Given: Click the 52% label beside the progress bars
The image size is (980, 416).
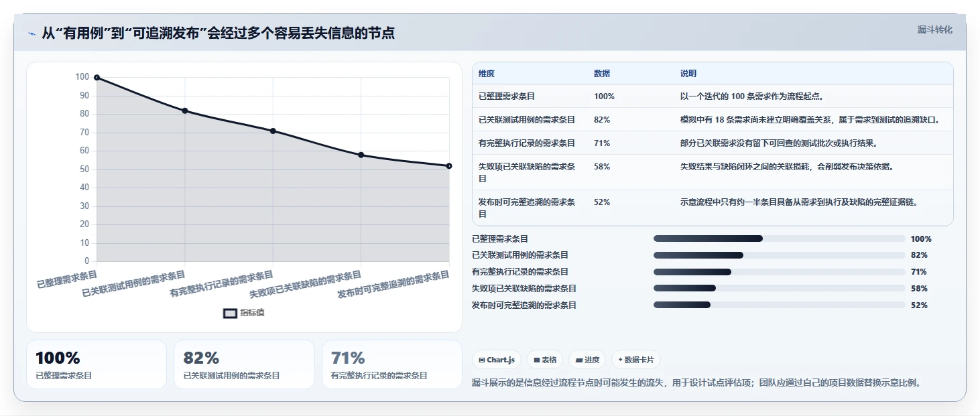Looking at the screenshot, I should pos(919,305).
